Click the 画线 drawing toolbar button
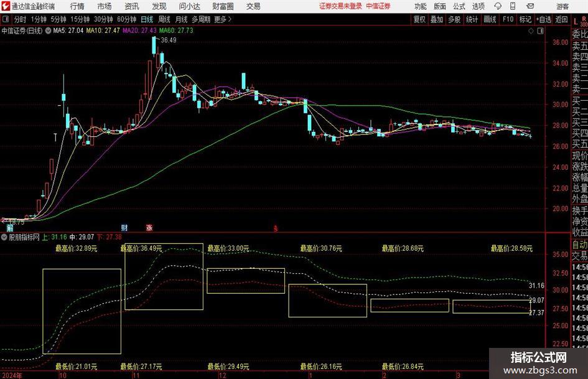 click(x=490, y=19)
